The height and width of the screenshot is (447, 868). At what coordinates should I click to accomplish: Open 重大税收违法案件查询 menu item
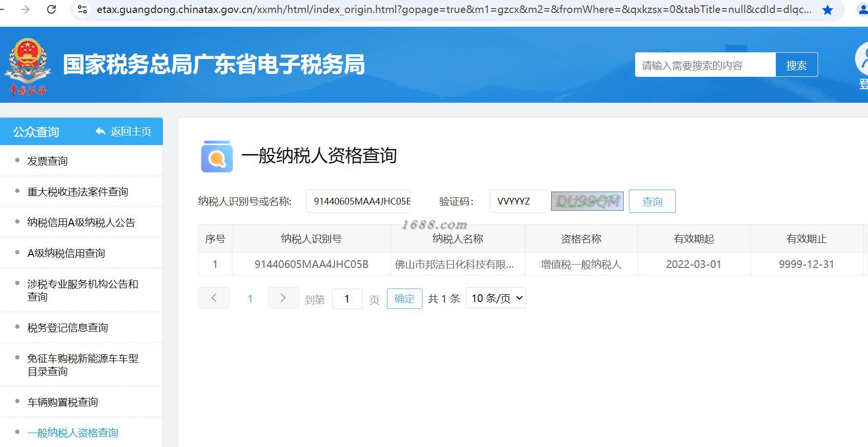click(x=78, y=192)
